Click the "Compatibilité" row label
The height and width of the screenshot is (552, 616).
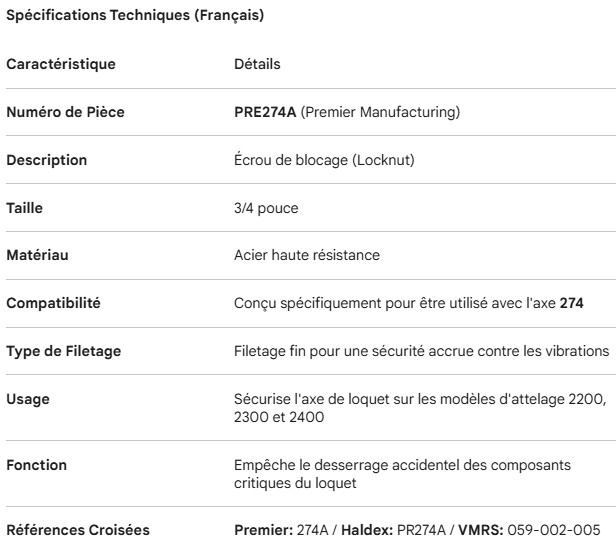click(54, 304)
